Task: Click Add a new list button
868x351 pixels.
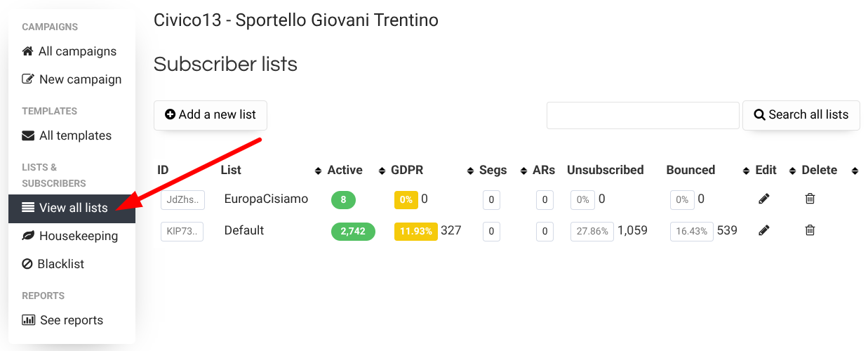Action: pos(211,115)
